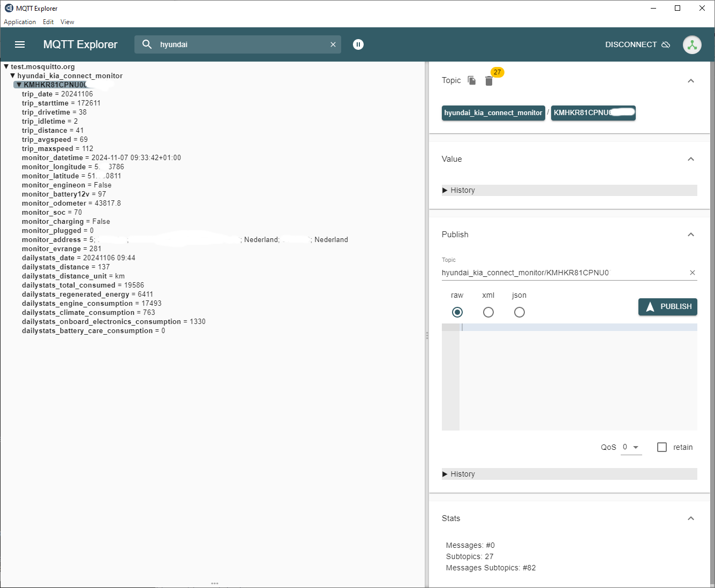Expand History under Value
The height and width of the screenshot is (588, 715).
569,190
